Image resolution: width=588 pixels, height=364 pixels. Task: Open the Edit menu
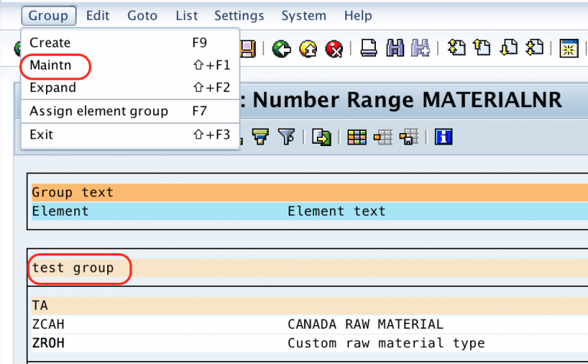pos(97,16)
